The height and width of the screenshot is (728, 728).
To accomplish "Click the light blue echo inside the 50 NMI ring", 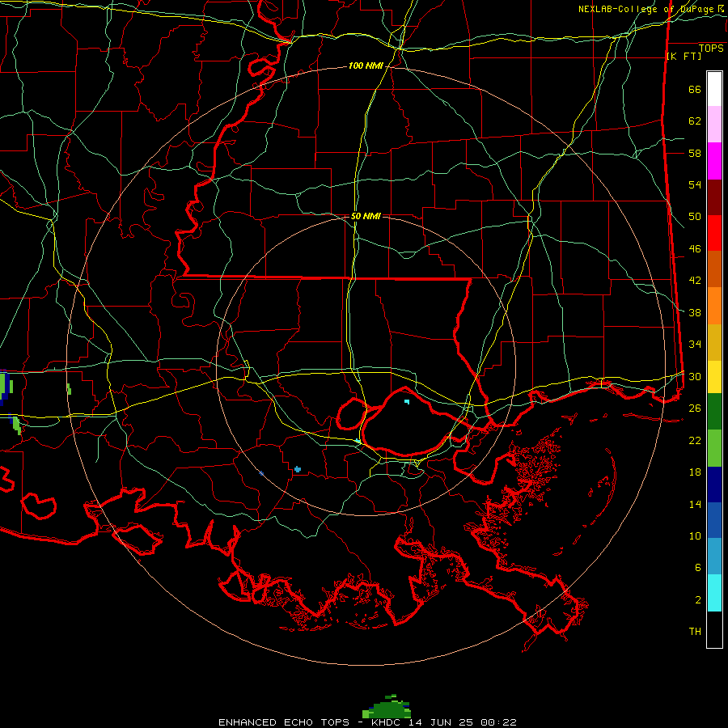I will point(298,469).
